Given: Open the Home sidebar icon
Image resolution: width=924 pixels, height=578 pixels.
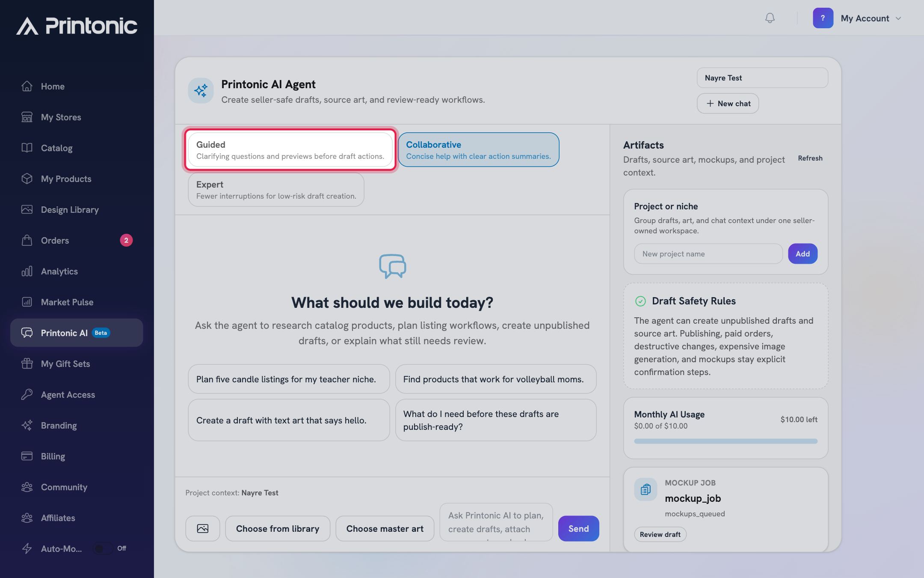Looking at the screenshot, I should click(x=27, y=86).
